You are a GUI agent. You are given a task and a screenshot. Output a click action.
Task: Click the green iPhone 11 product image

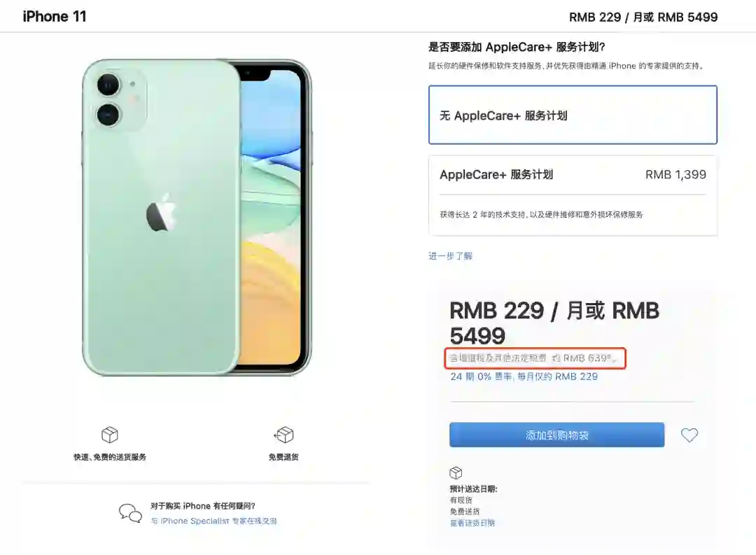pyautogui.click(x=197, y=218)
